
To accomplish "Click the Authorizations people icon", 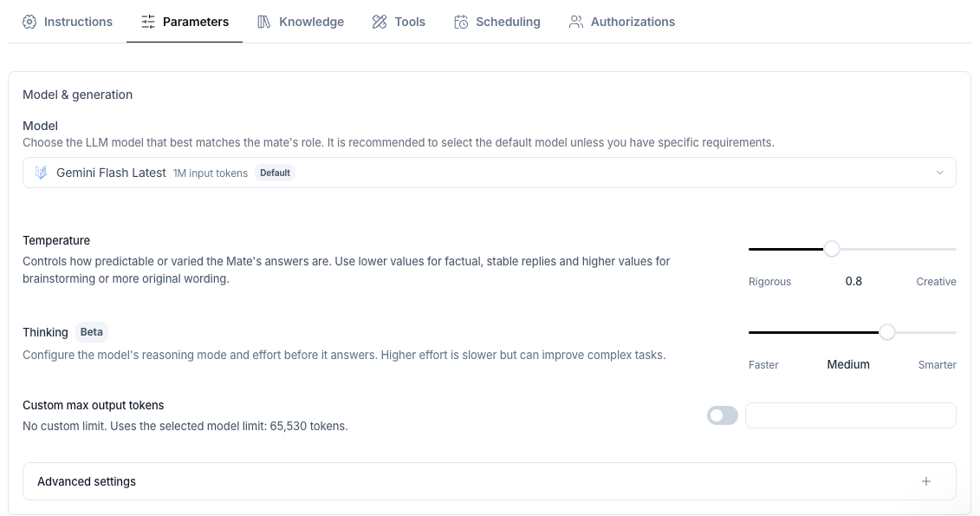I will (x=575, y=22).
